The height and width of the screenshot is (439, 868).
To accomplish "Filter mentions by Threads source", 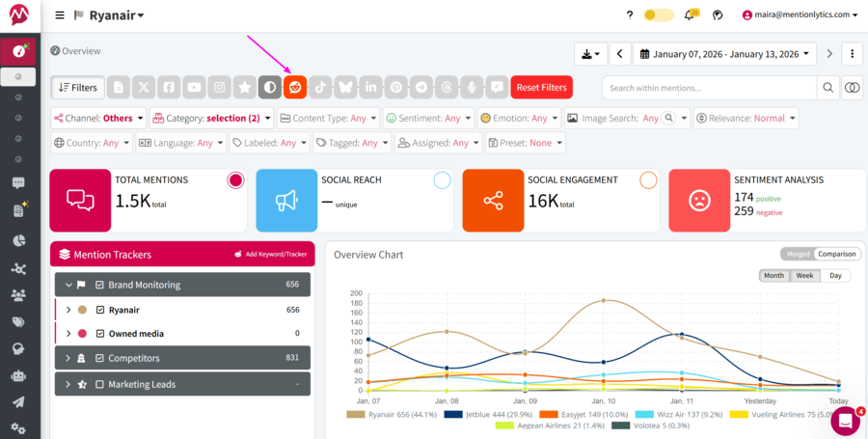I will (447, 88).
